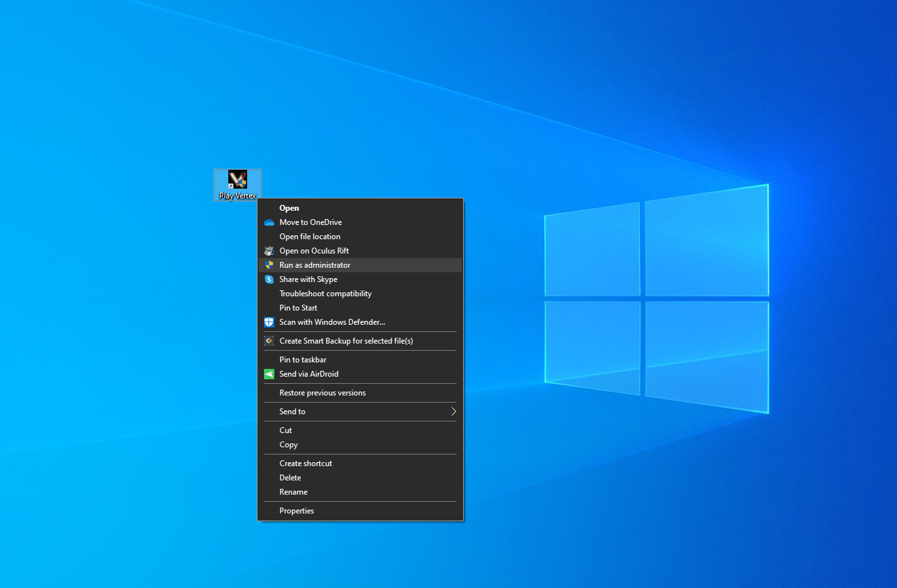Select Pin to taskbar

coord(303,360)
